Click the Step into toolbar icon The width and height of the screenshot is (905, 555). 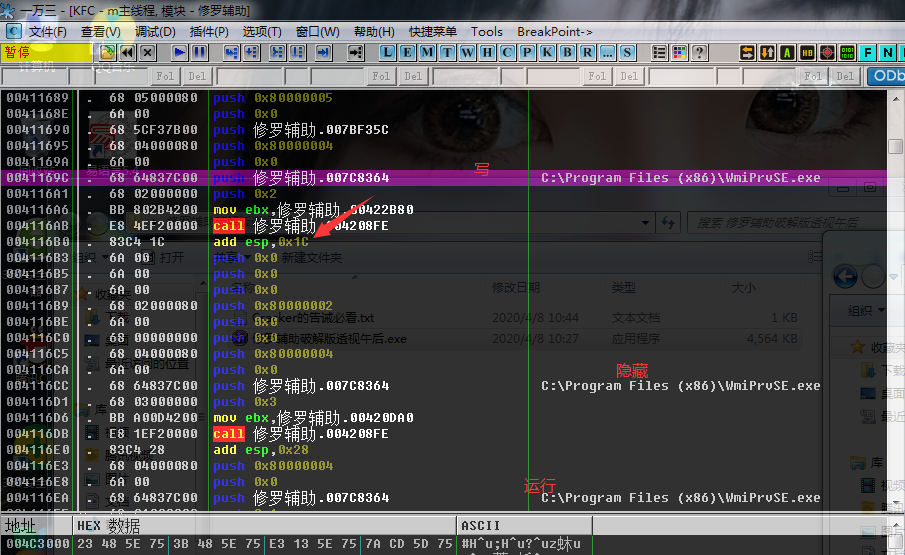pos(231,53)
